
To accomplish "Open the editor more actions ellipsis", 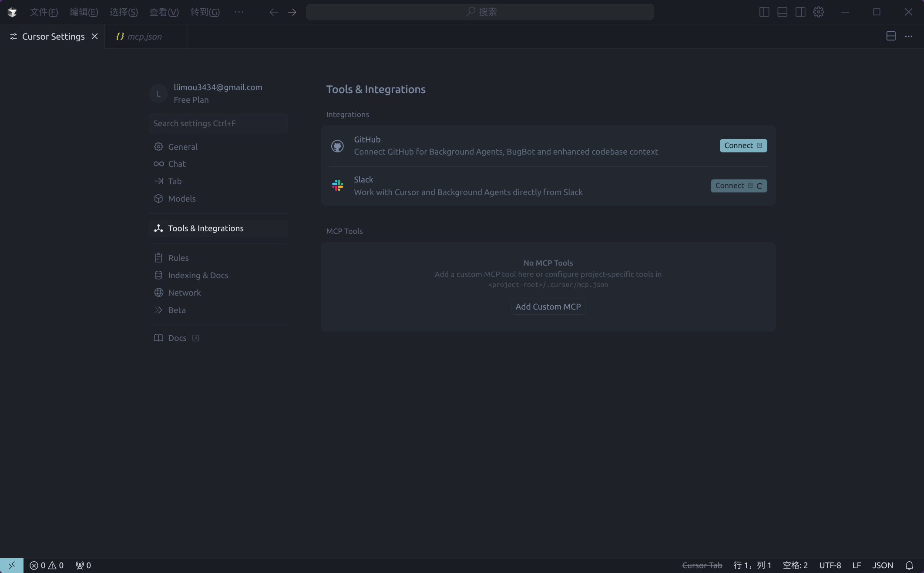I will (x=908, y=36).
